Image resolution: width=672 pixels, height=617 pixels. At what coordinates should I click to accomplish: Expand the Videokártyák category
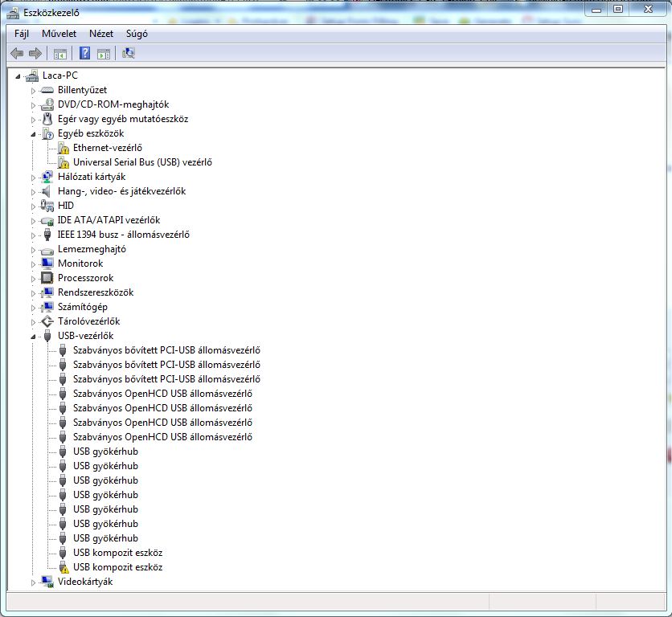coord(33,582)
